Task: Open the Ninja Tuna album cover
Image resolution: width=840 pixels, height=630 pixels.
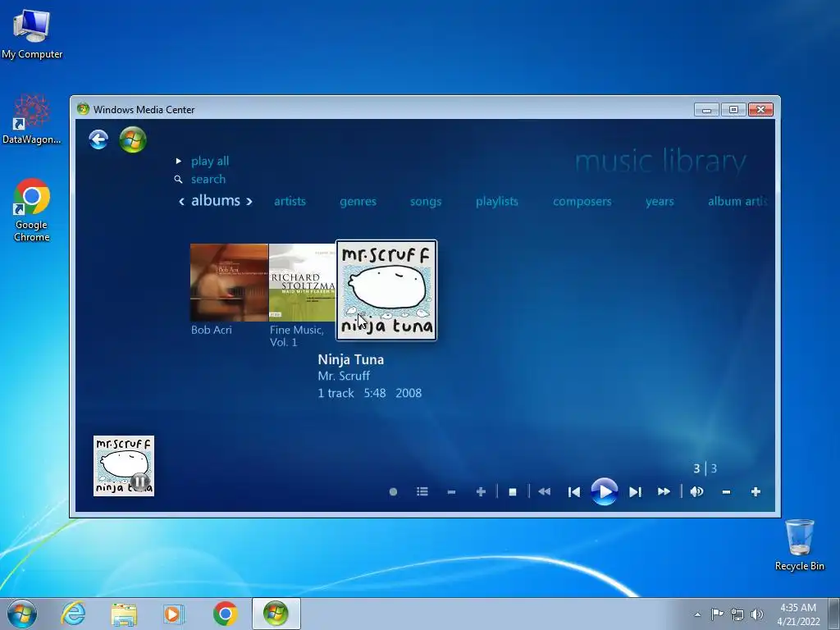Action: click(x=386, y=290)
